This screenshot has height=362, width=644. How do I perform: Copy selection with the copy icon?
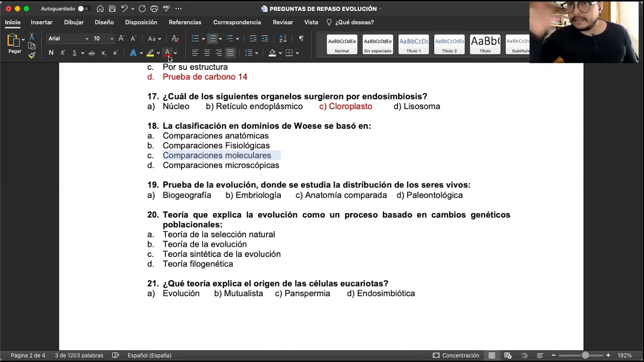coord(32,46)
